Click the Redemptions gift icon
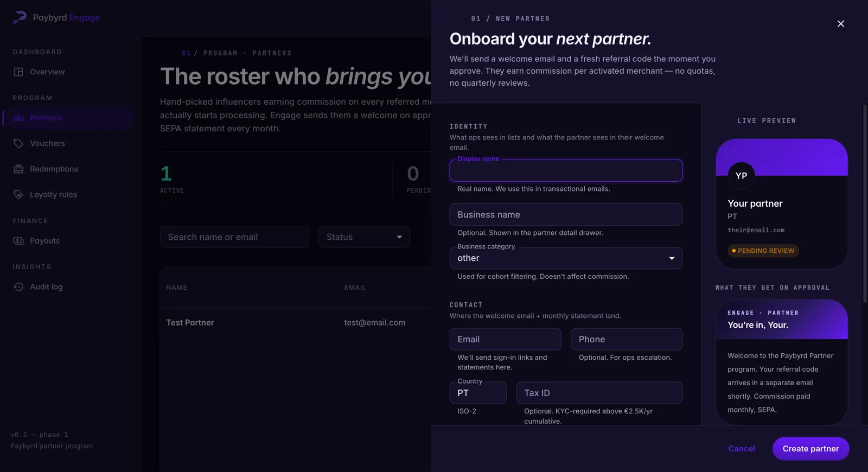This screenshot has width=868, height=472. [18, 169]
